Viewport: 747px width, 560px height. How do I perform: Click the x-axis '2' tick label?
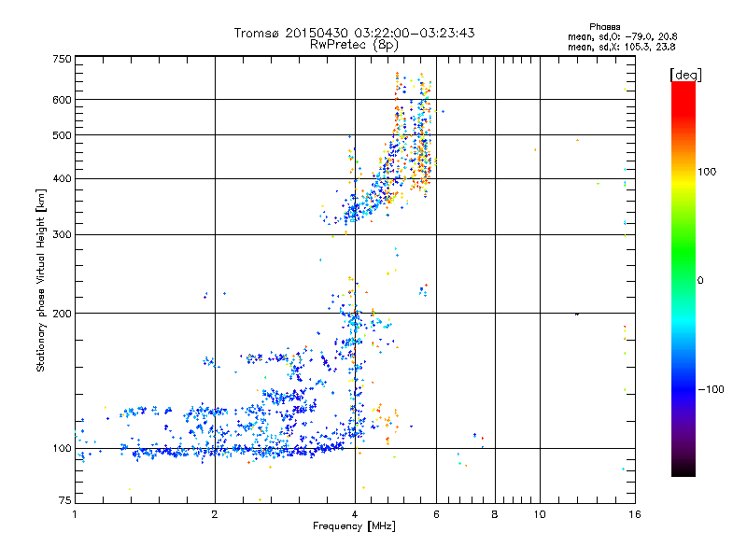coord(215,514)
